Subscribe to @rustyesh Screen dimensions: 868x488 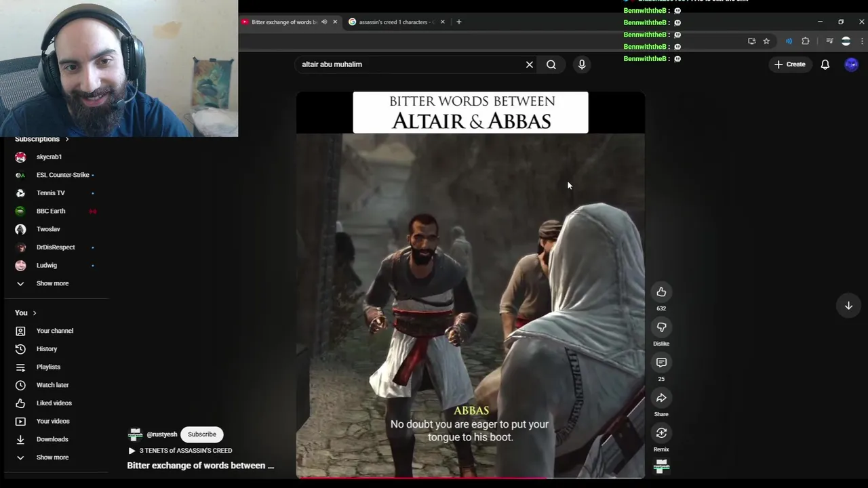coord(202,434)
